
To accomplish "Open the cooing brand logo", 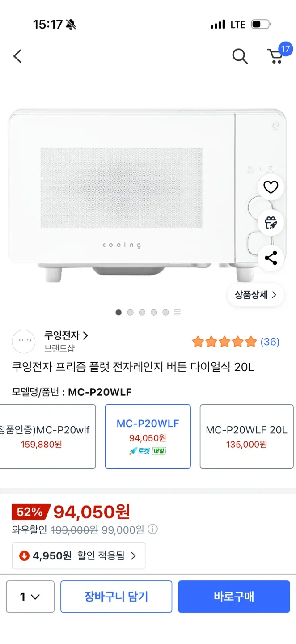I will (24, 342).
